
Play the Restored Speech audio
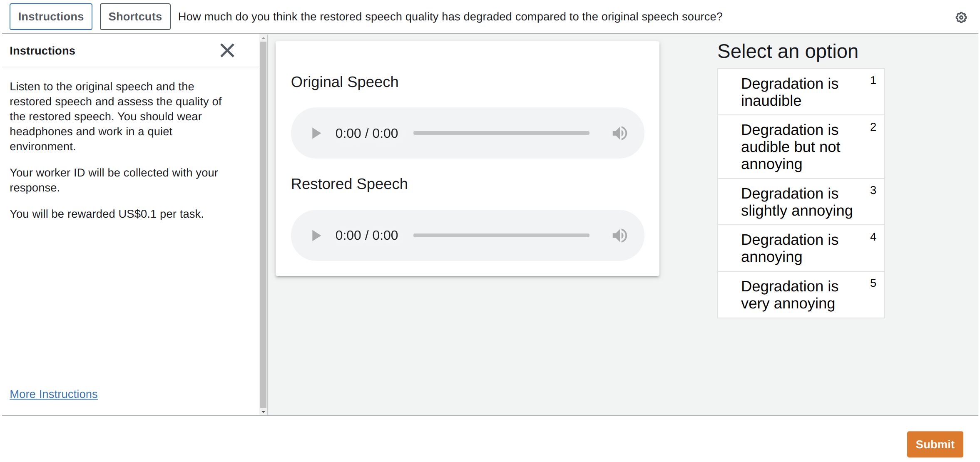(316, 236)
